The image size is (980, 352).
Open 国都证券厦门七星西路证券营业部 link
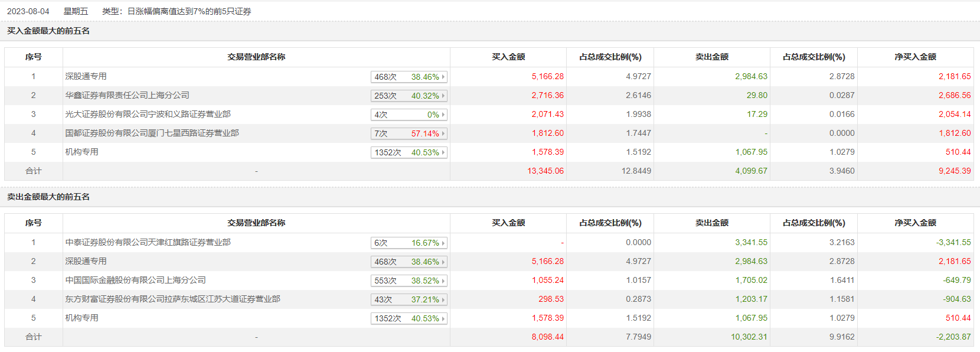coord(152,133)
